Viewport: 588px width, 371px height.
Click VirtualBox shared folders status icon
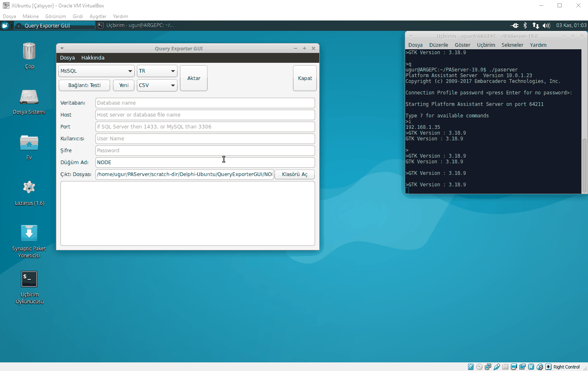tap(505, 367)
